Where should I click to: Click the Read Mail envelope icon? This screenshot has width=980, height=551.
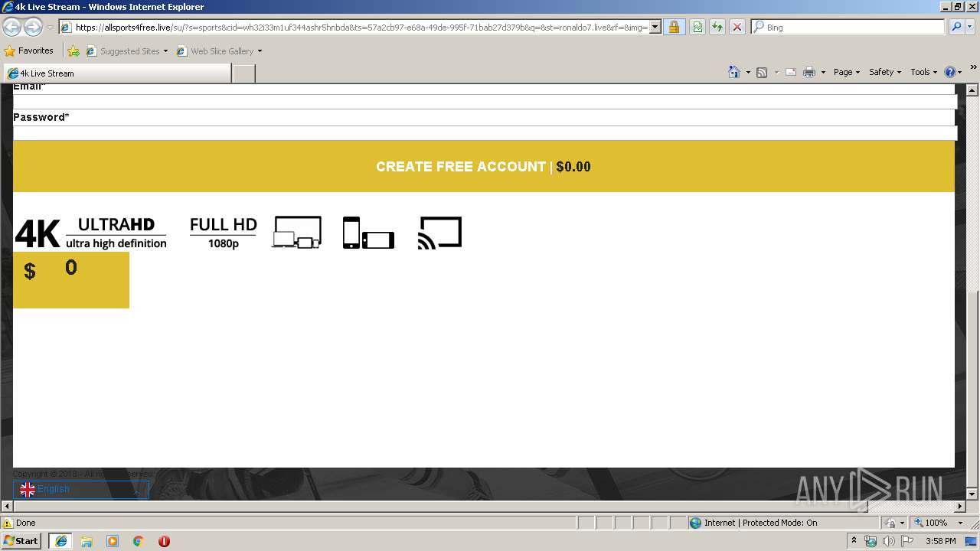(x=791, y=72)
